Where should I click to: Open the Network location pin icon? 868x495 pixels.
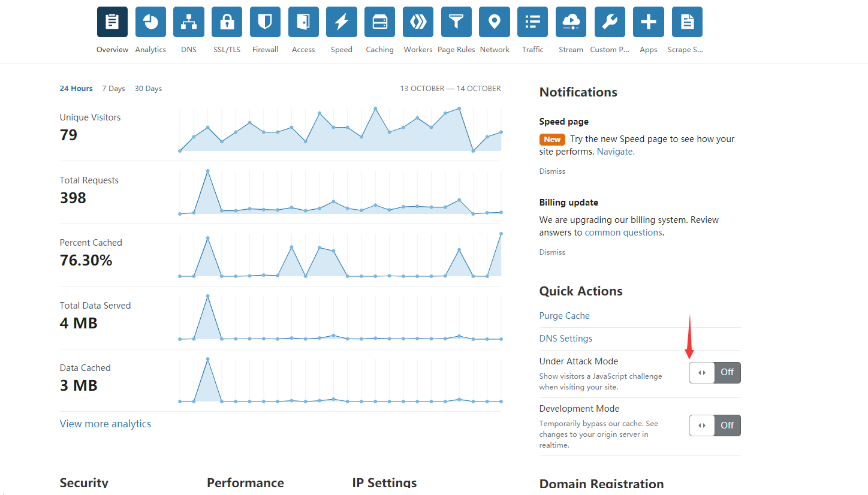coord(495,22)
